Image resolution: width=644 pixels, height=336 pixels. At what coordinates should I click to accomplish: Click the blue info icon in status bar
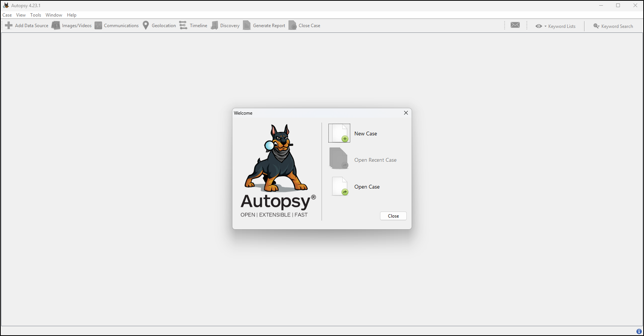(639, 331)
